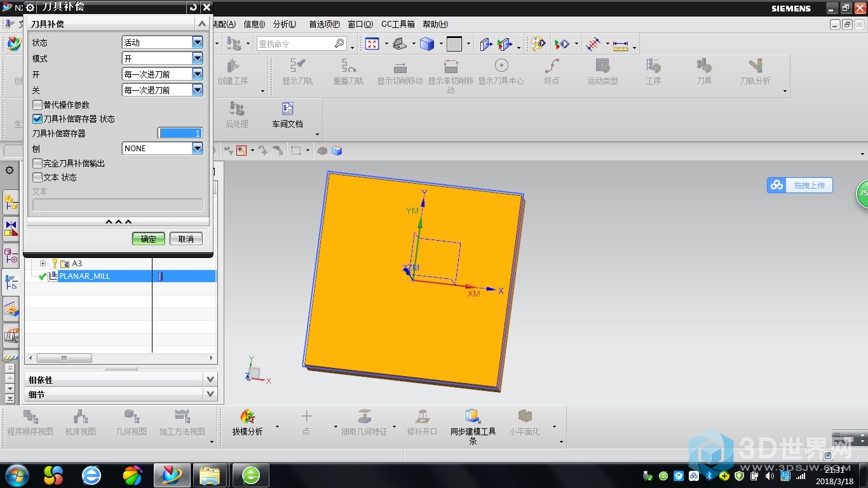Open the 状态 dropdown showing 活动
This screenshot has height=488, width=868.
163,43
